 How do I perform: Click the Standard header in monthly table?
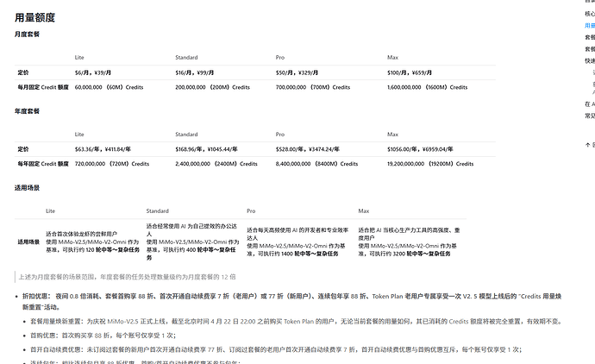coord(186,57)
